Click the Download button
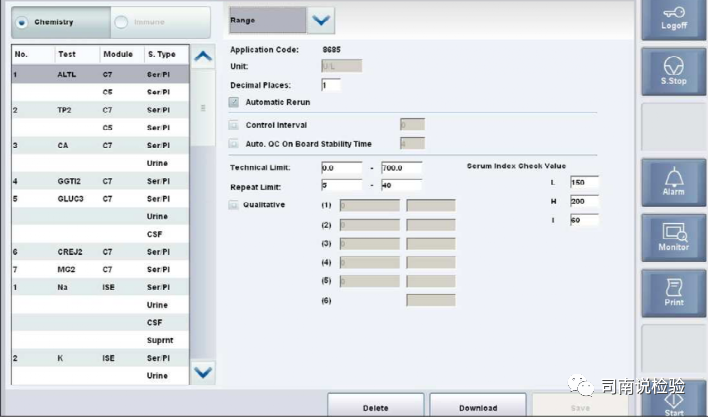This screenshot has width=708, height=417. click(x=478, y=405)
